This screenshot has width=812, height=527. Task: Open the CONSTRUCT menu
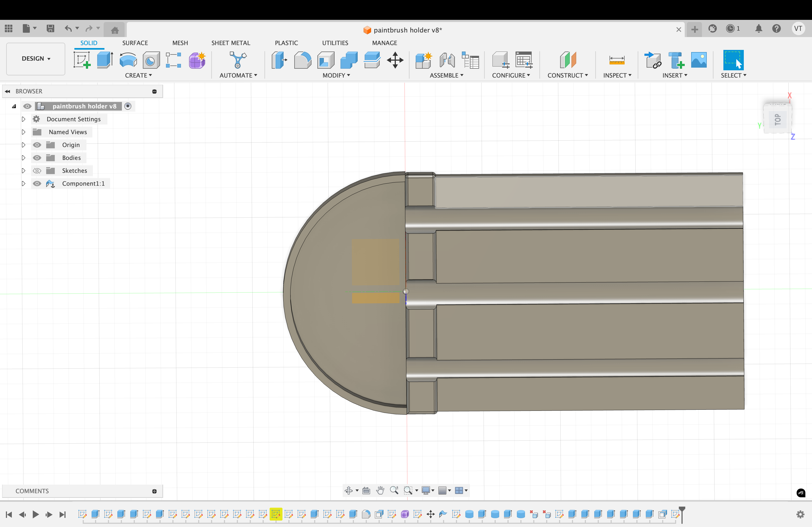(x=567, y=75)
